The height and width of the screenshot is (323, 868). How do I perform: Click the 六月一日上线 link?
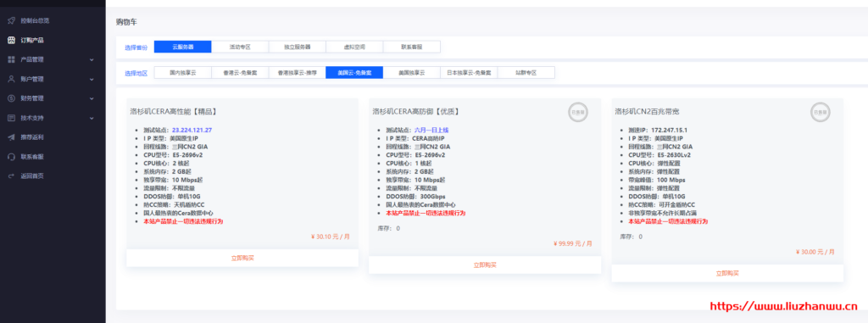(431, 131)
